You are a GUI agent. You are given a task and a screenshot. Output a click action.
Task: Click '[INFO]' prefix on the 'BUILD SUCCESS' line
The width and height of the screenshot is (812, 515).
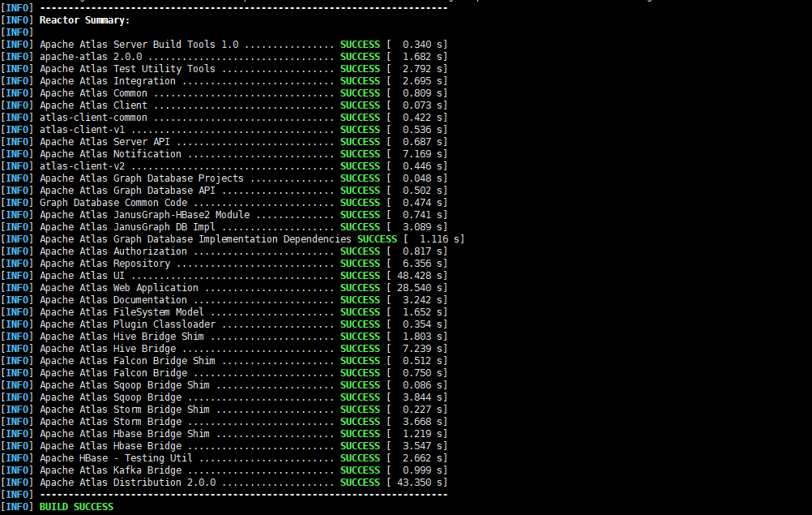tap(17, 507)
